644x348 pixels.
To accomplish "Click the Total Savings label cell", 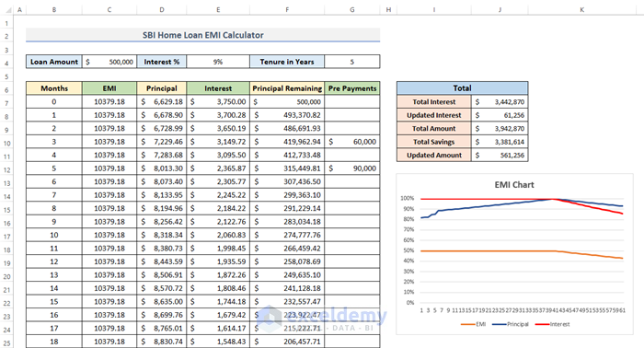I will (434, 142).
